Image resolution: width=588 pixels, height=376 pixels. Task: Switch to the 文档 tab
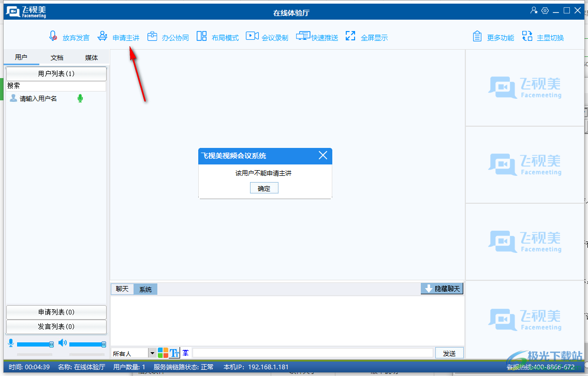click(x=57, y=58)
